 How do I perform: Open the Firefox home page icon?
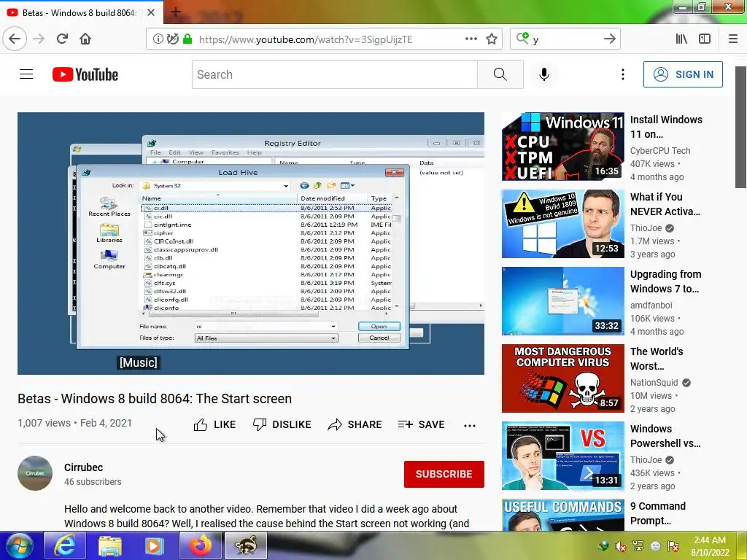tap(85, 39)
